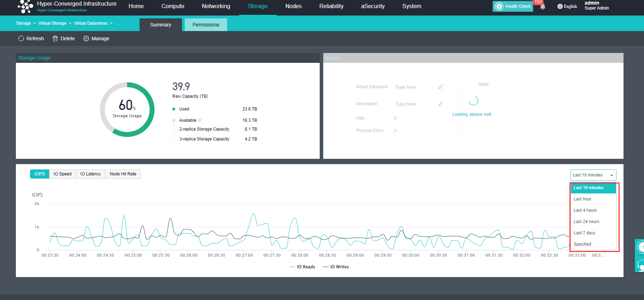Run the Health Check button
Viewport: 644px width, 300px height.
coord(513,6)
